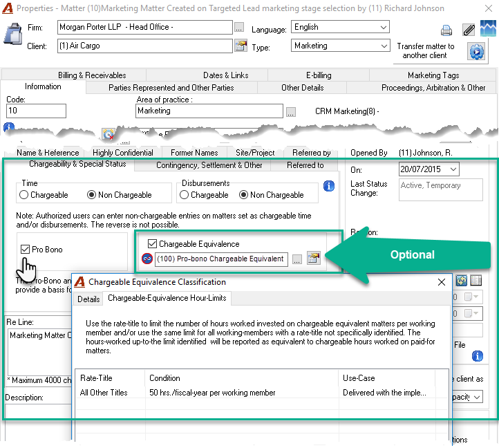This screenshot has width=499, height=448.
Task: Open the E-billing tab
Action: [319, 75]
